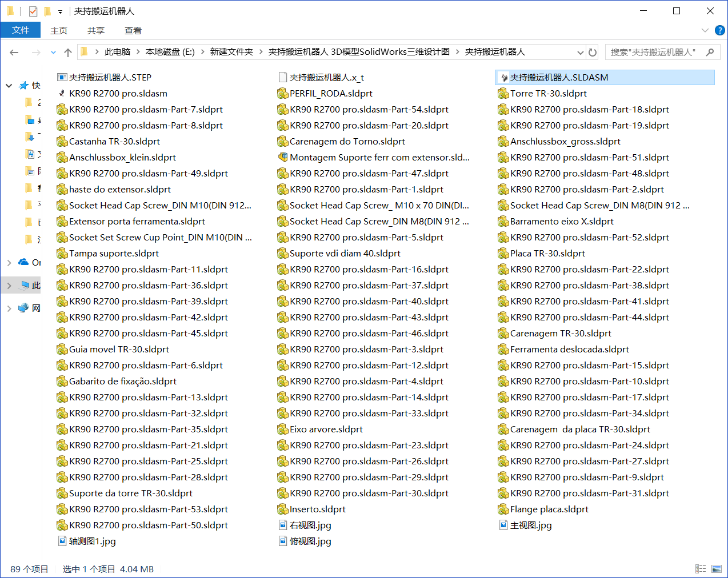Select Gabarito de fixação.sldprt file name
The image size is (728, 578).
click(123, 382)
